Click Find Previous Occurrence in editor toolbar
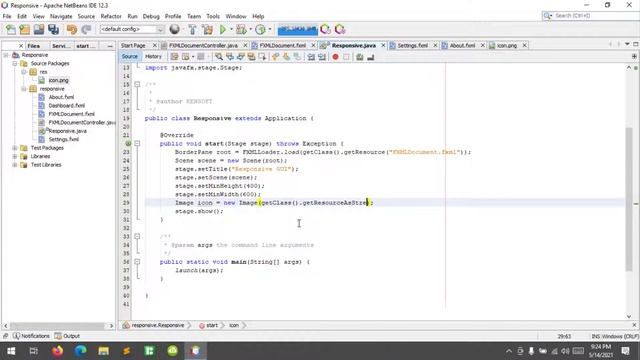The image size is (640, 360). (x=230, y=57)
